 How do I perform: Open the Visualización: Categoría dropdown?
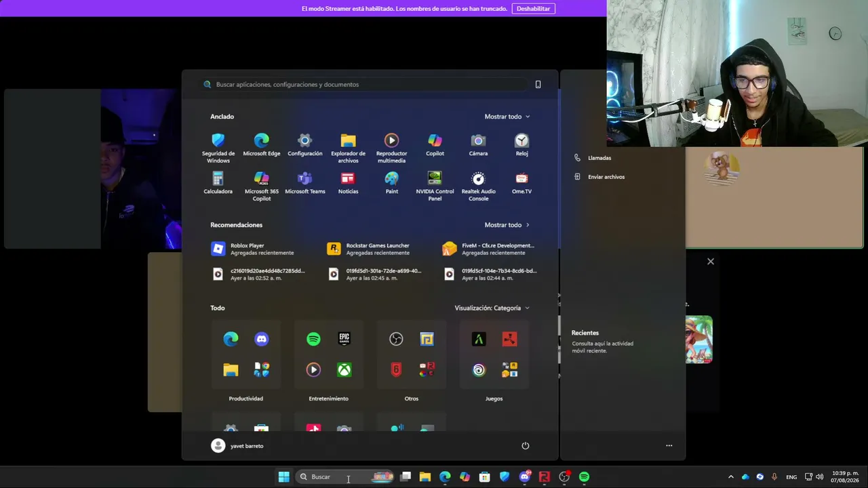(x=492, y=308)
